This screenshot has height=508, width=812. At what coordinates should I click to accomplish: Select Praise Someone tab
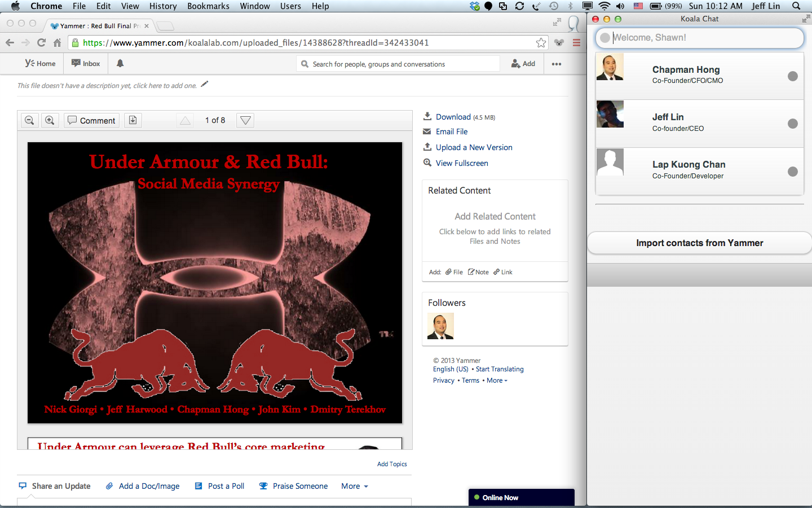point(293,486)
